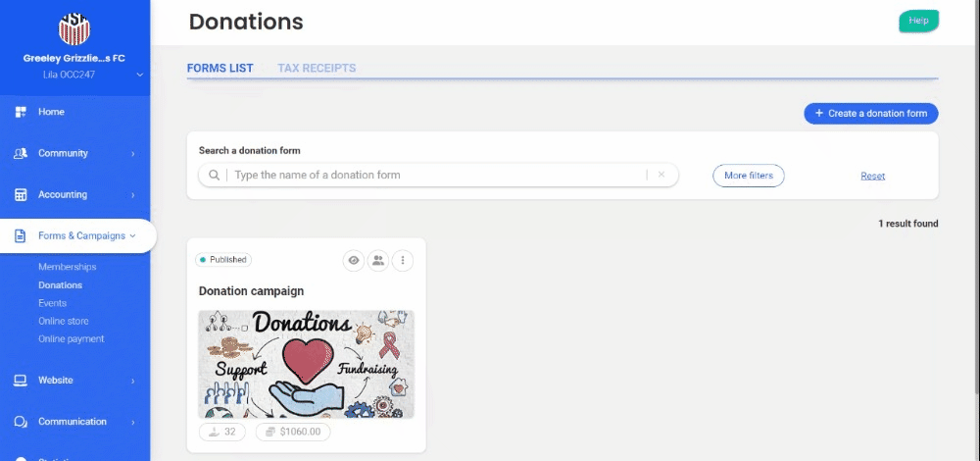Click the 32 donations count badge
The height and width of the screenshot is (461, 980).
point(222,432)
